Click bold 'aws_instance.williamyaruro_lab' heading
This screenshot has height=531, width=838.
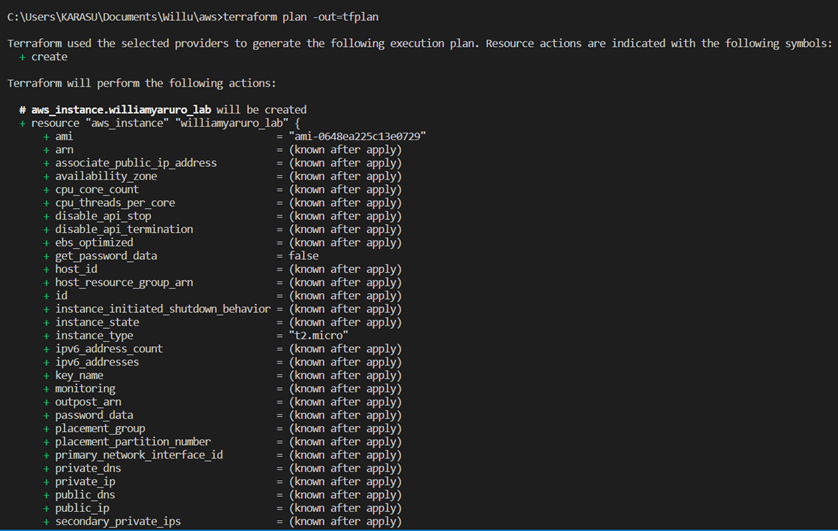pyautogui.click(x=121, y=110)
